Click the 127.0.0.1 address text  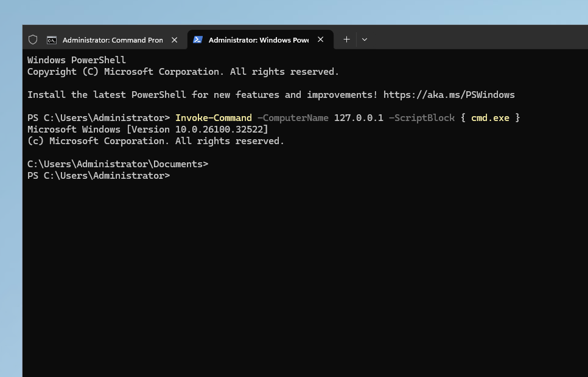point(359,118)
